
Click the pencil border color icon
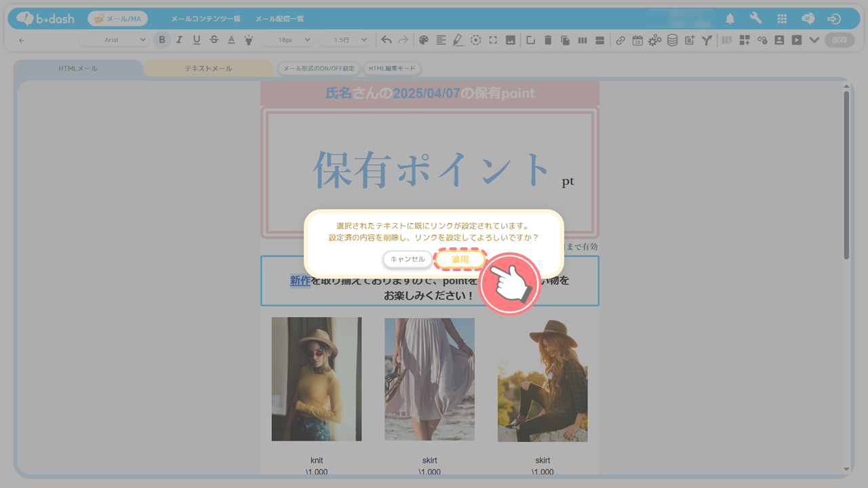coord(458,40)
